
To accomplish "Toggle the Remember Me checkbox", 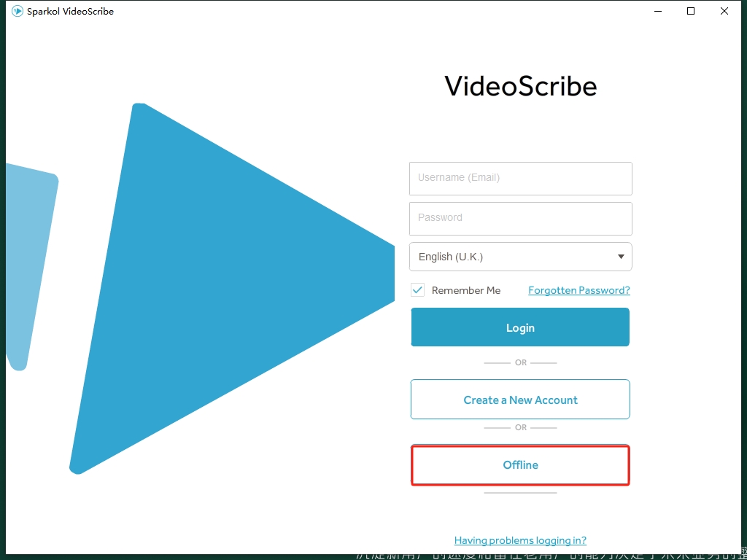I will [418, 290].
